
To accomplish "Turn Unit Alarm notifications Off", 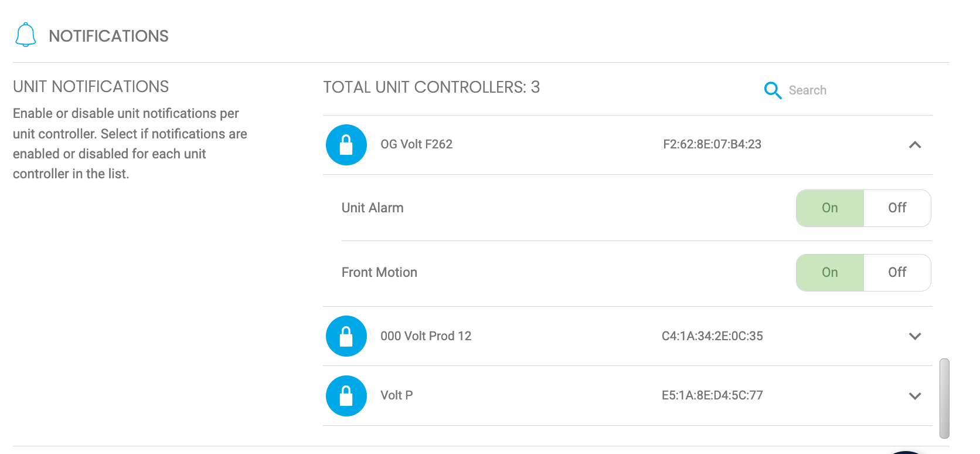I will pos(897,208).
